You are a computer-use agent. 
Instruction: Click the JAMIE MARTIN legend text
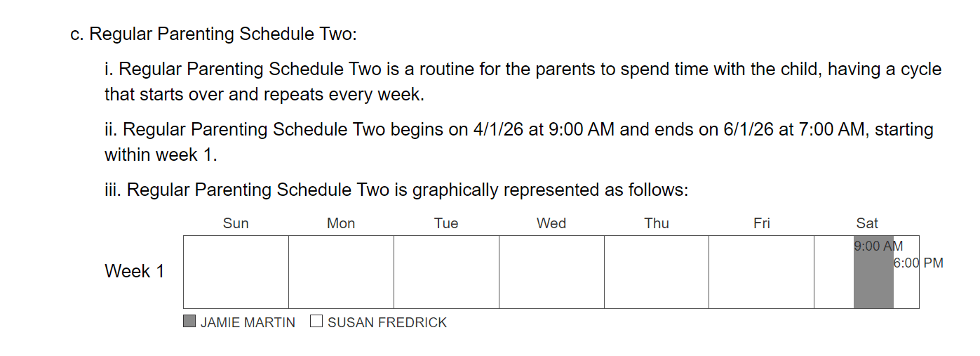click(x=248, y=322)
